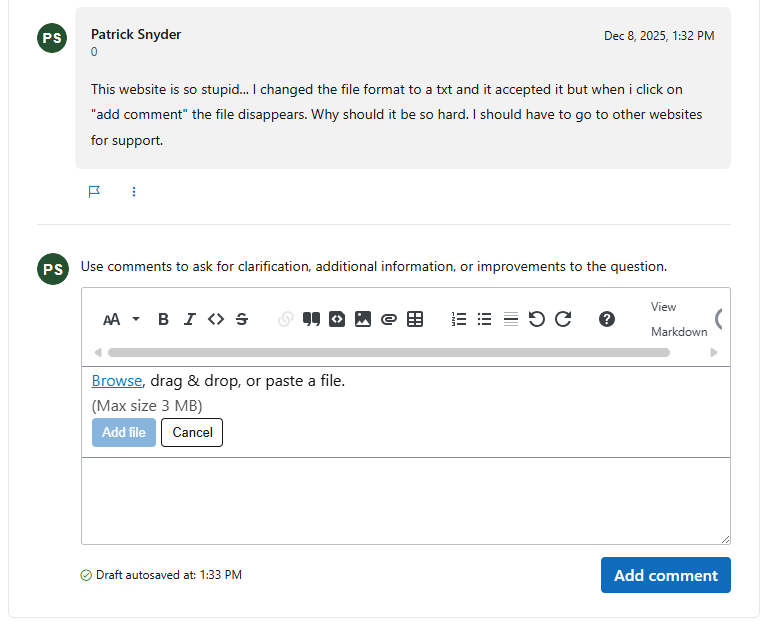Toggle italic formatting
Viewport: 782px width, 641px height.
(x=190, y=319)
